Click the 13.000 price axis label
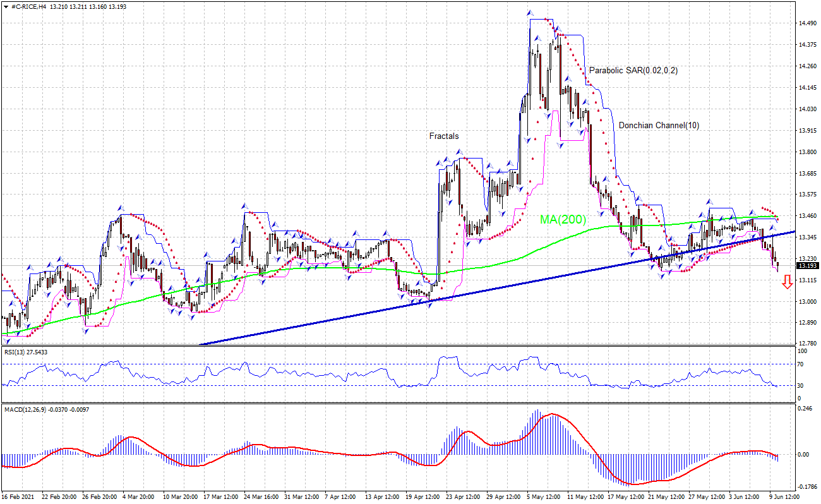 (806, 302)
